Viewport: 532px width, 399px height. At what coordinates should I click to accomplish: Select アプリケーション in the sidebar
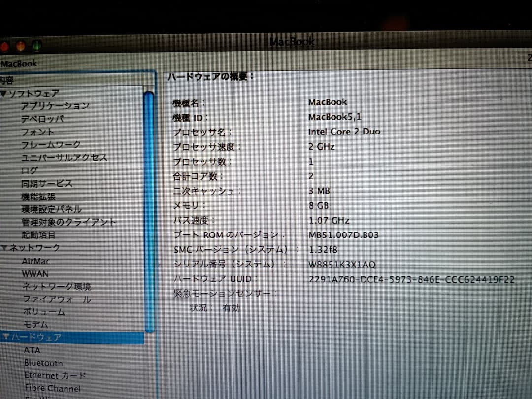[x=55, y=106]
